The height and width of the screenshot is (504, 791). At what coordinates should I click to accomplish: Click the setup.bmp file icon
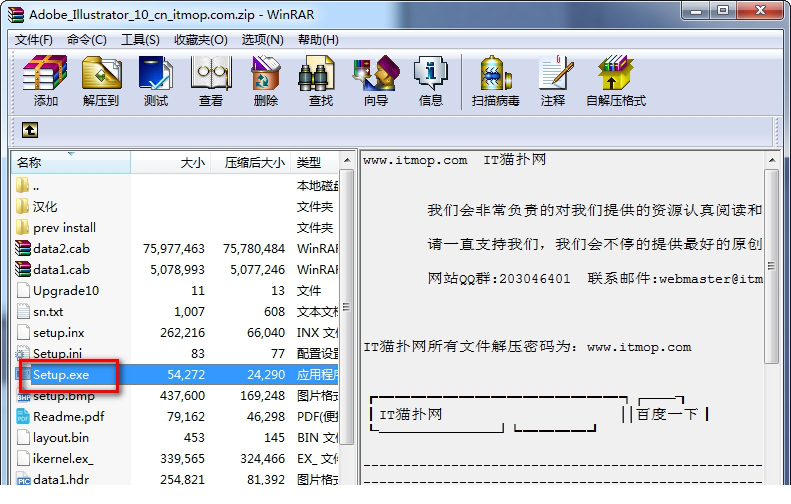pyautogui.click(x=23, y=397)
